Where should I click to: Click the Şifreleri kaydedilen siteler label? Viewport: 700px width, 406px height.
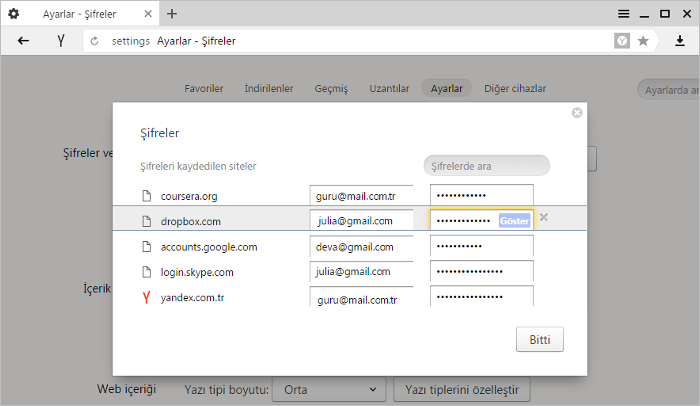198,166
